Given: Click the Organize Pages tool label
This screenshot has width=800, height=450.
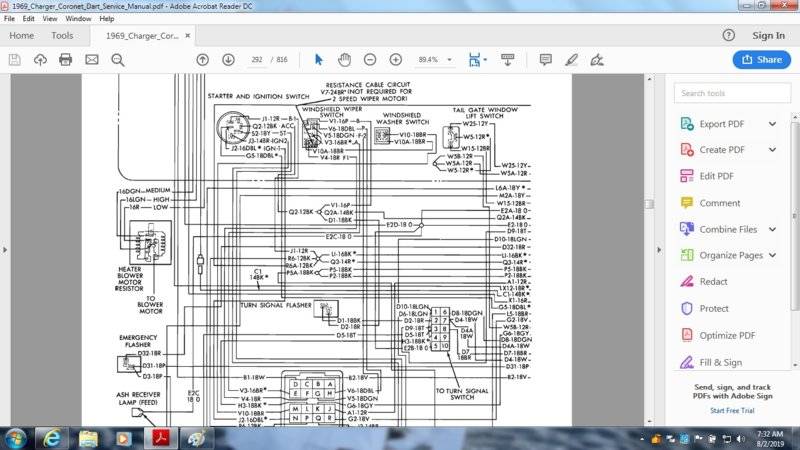Looking at the screenshot, I should (x=731, y=256).
